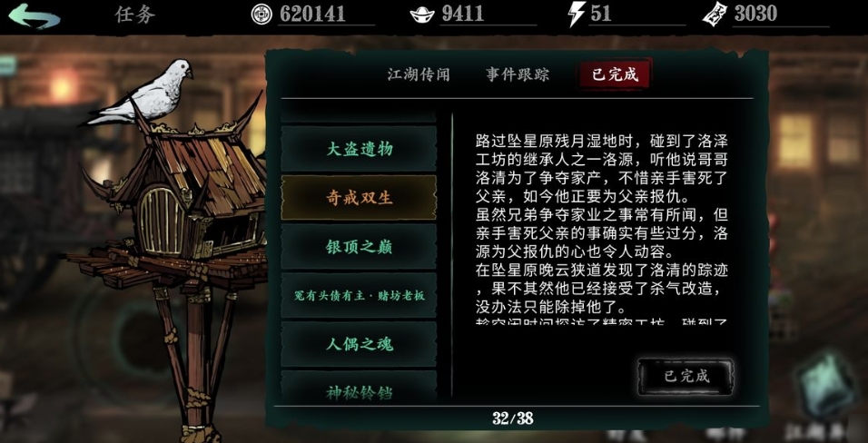868x443 pixels.
Task: Tap the silver ingot currency icon
Action: [422, 15]
